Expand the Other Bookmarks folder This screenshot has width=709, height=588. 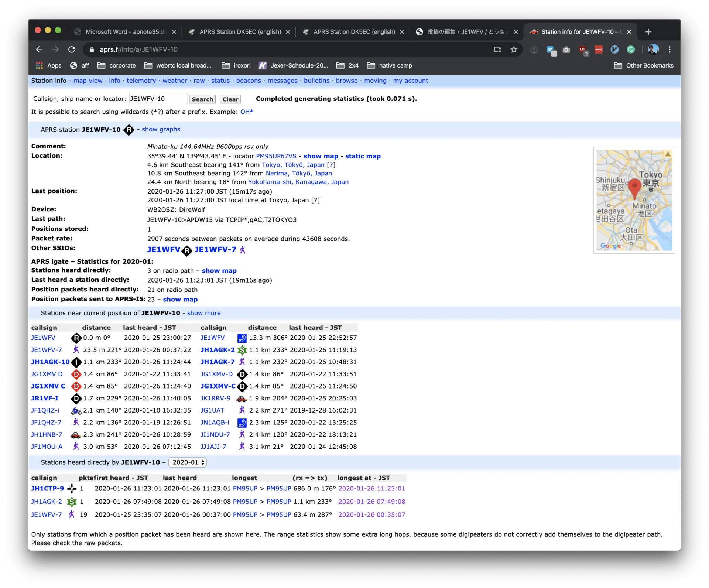[644, 65]
